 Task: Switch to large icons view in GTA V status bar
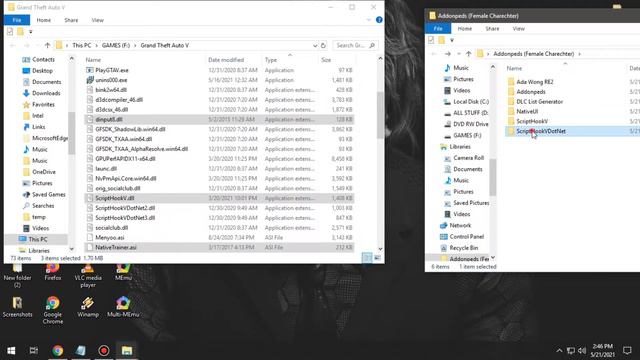378,258
